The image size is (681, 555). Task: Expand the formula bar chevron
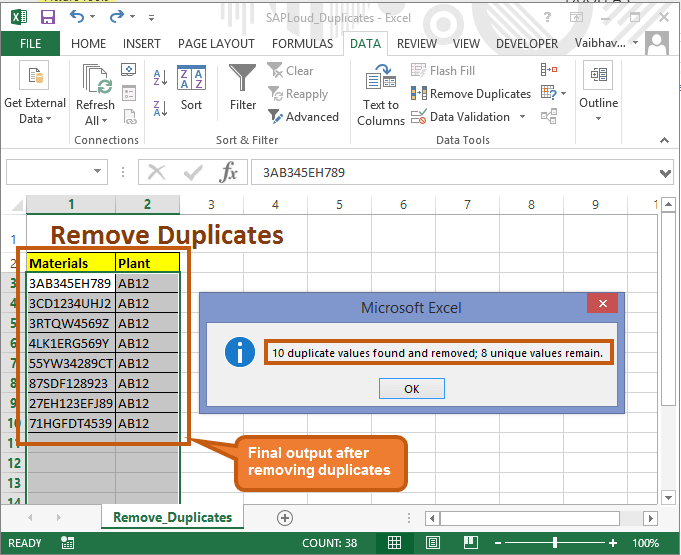665,173
